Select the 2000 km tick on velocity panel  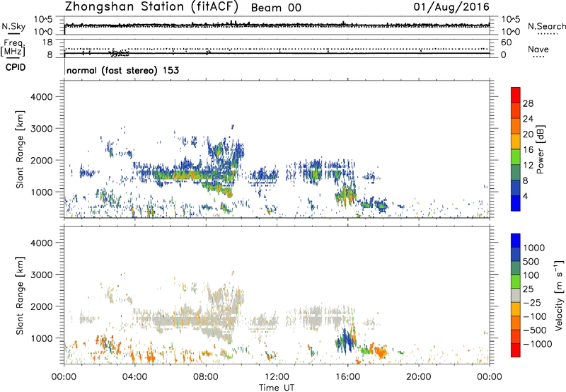click(x=41, y=306)
